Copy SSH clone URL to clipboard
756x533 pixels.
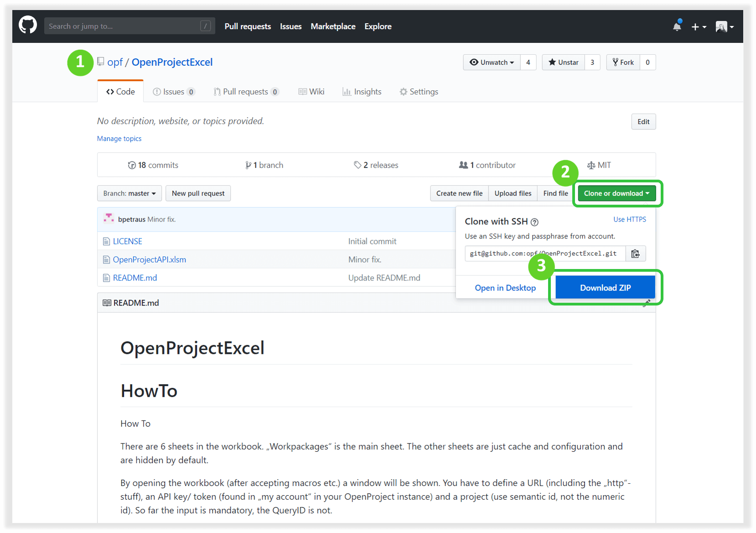[635, 254]
